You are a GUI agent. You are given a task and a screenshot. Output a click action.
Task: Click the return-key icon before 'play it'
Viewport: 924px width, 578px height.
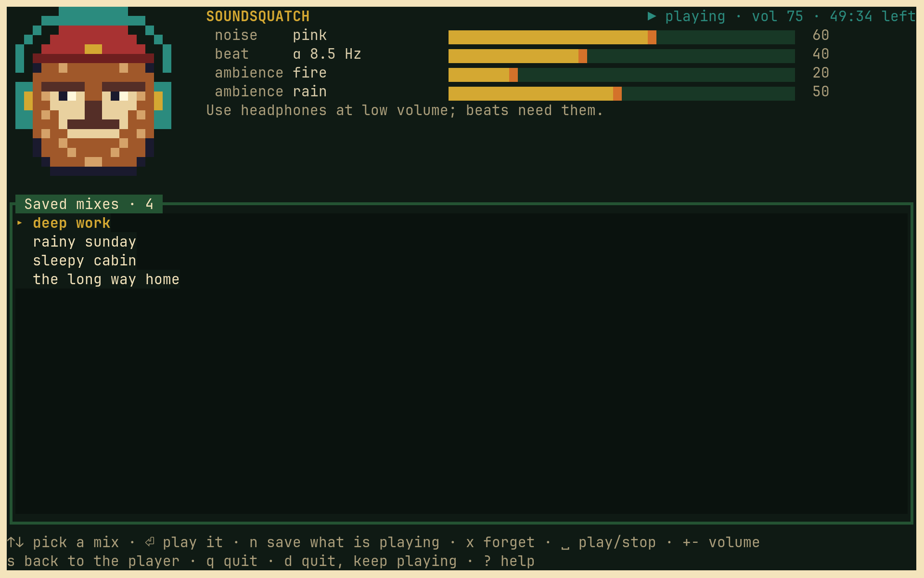(150, 542)
